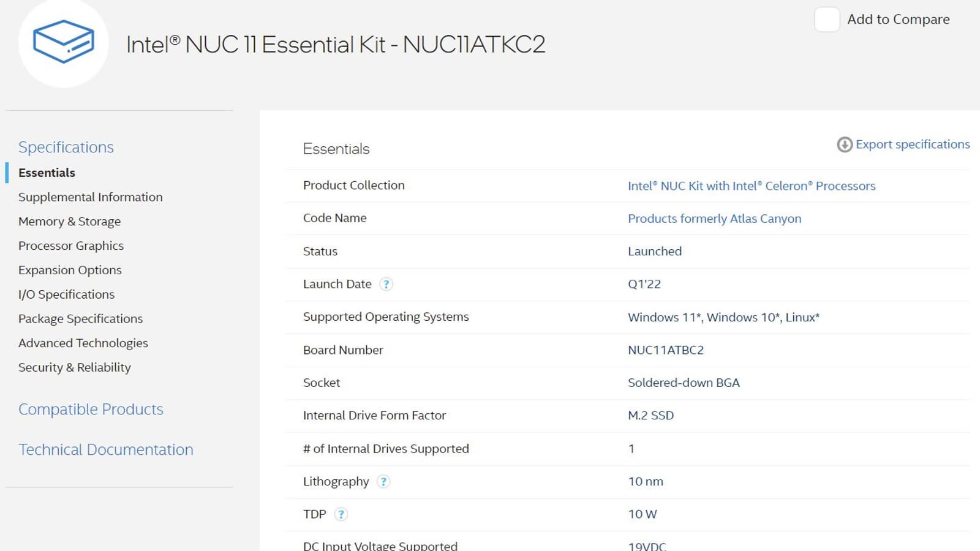Open the Specifications section heading
The width and height of the screenshot is (980, 551).
pos(66,147)
